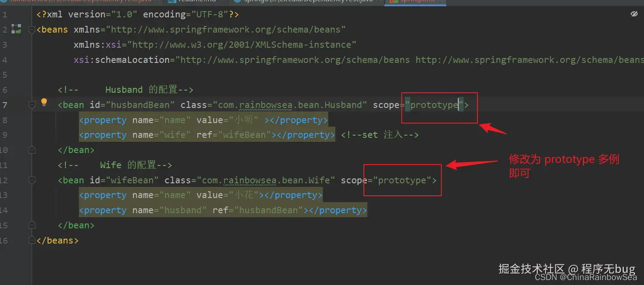644x285 pixels.
Task: Click line number 7 in the gutter
Action: pyautogui.click(x=4, y=105)
